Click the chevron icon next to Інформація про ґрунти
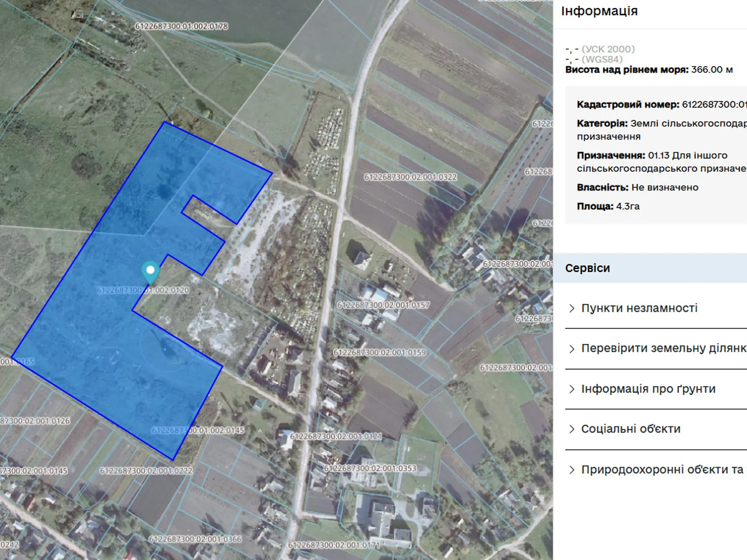 (572, 389)
